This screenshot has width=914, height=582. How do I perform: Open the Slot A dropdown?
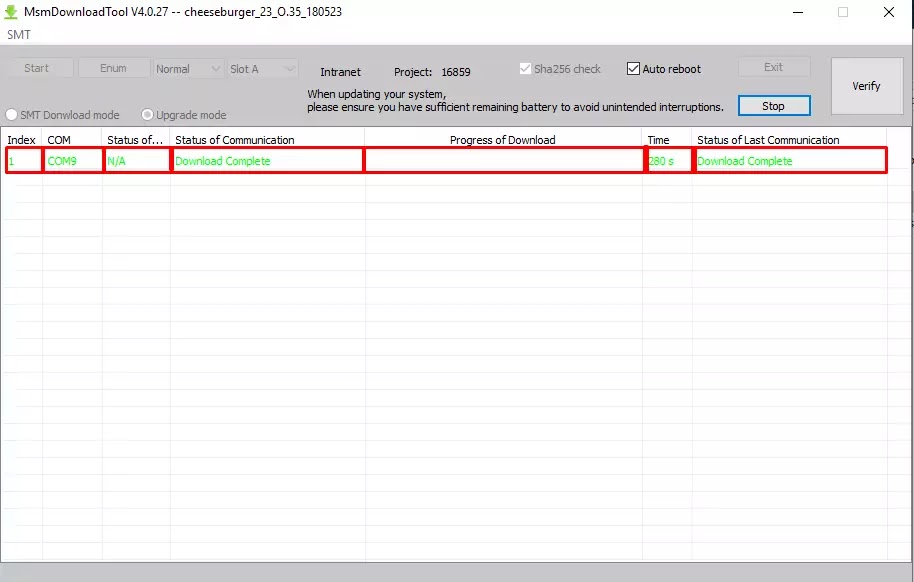(x=262, y=69)
